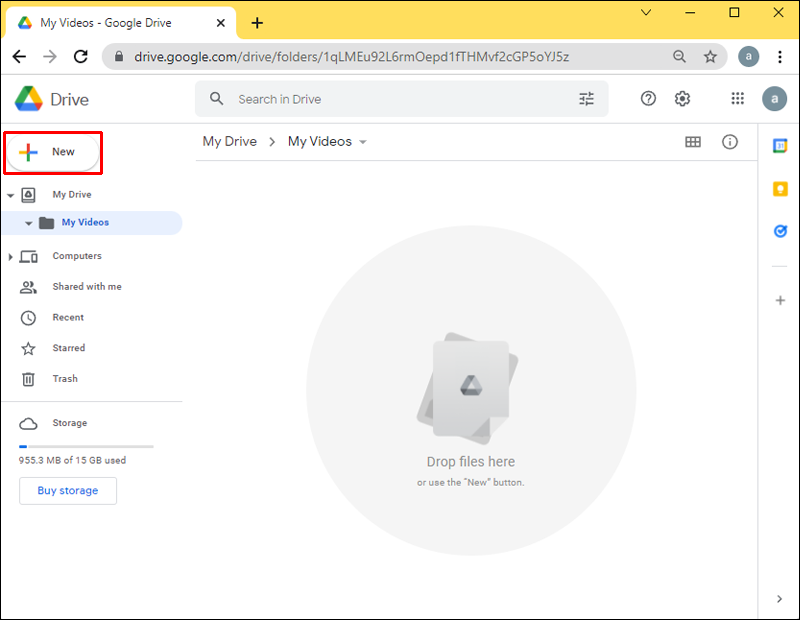Viewport: 800px width, 620px height.
Task: Show folder details info panel
Action: click(x=730, y=142)
